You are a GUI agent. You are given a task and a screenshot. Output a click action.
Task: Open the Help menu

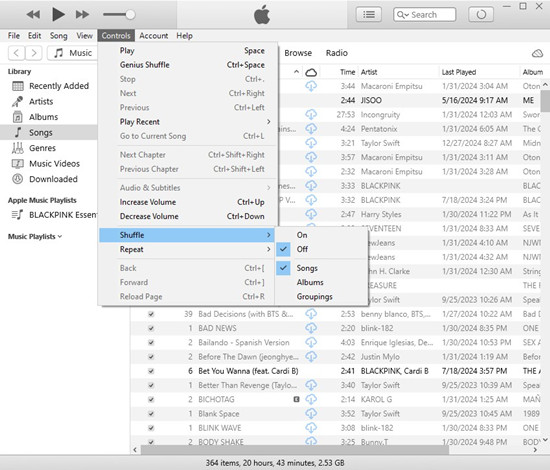pyautogui.click(x=184, y=36)
